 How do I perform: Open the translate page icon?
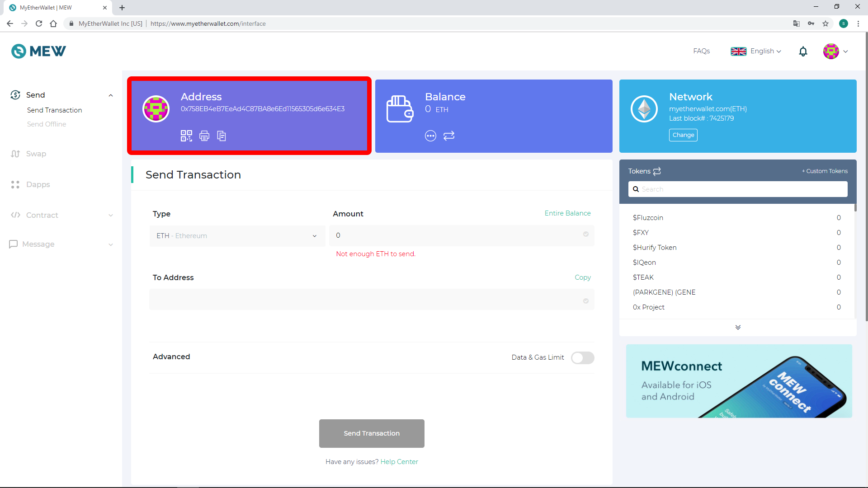pyautogui.click(x=797, y=23)
